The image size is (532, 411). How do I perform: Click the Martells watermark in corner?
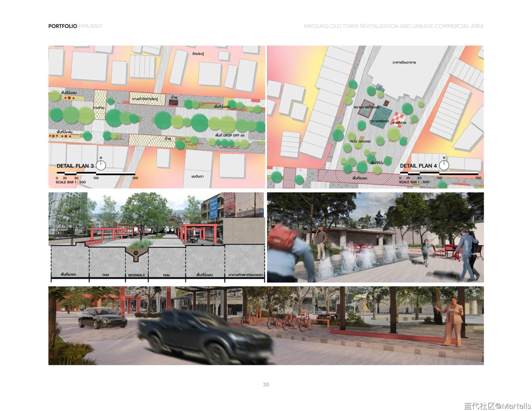tap(497, 406)
